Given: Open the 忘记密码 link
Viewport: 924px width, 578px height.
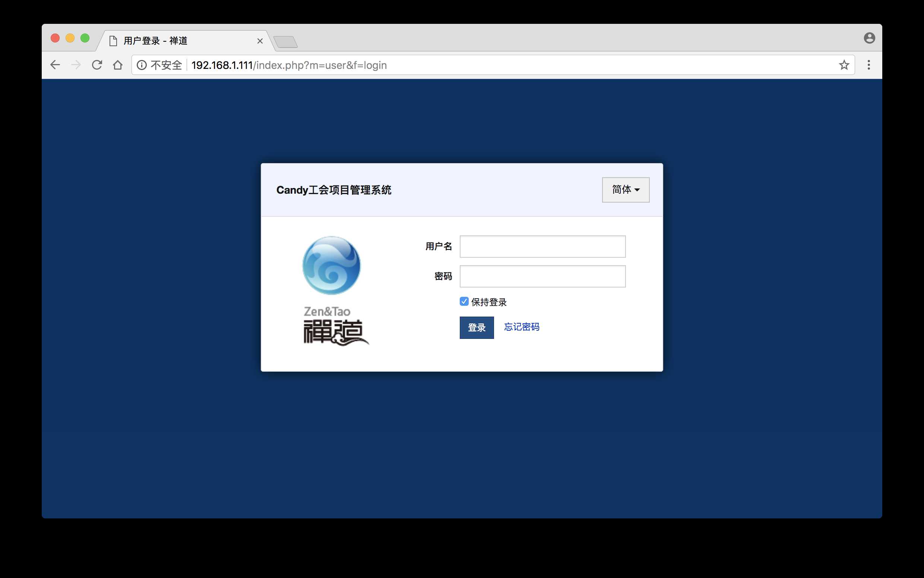Looking at the screenshot, I should point(522,327).
